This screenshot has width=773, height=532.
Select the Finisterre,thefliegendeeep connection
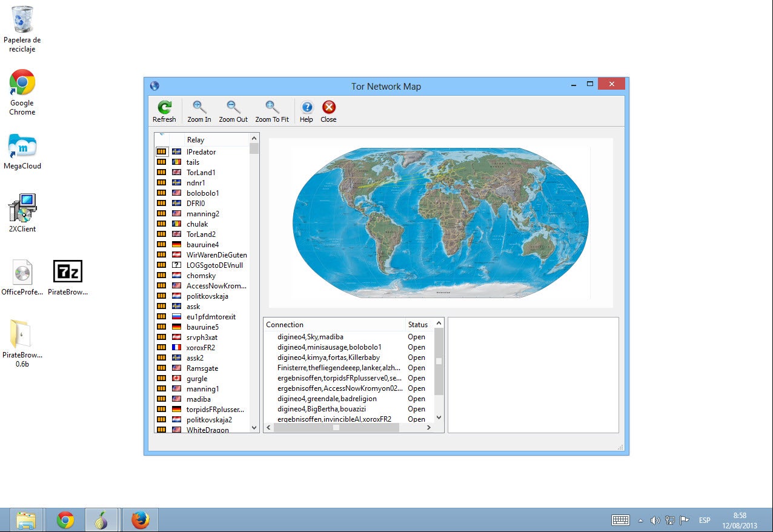tap(339, 368)
